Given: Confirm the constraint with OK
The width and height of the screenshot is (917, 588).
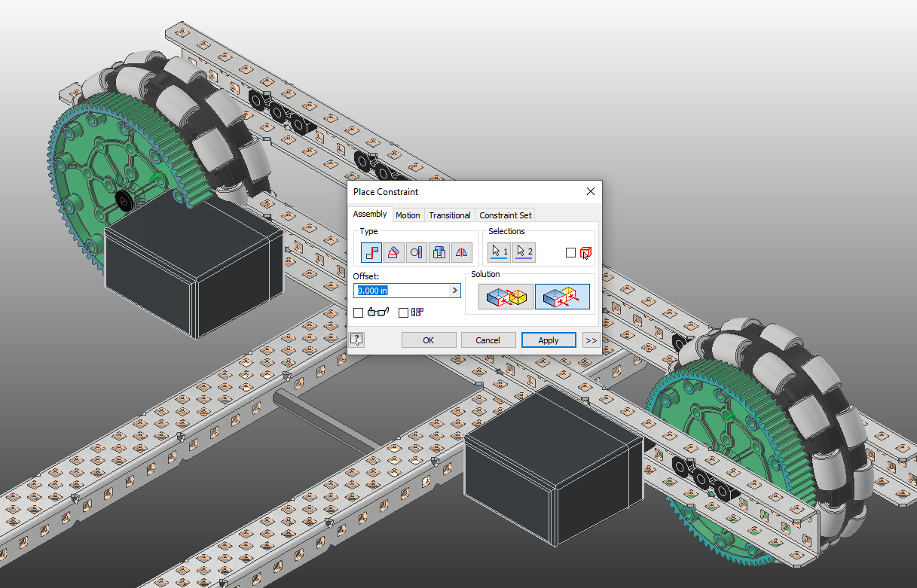Looking at the screenshot, I should (429, 340).
